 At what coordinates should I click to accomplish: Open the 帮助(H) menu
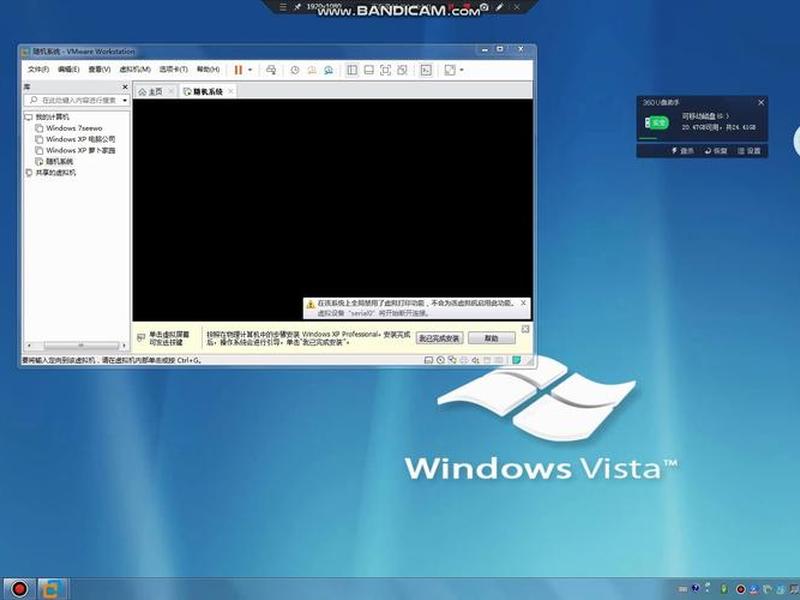tap(208, 69)
